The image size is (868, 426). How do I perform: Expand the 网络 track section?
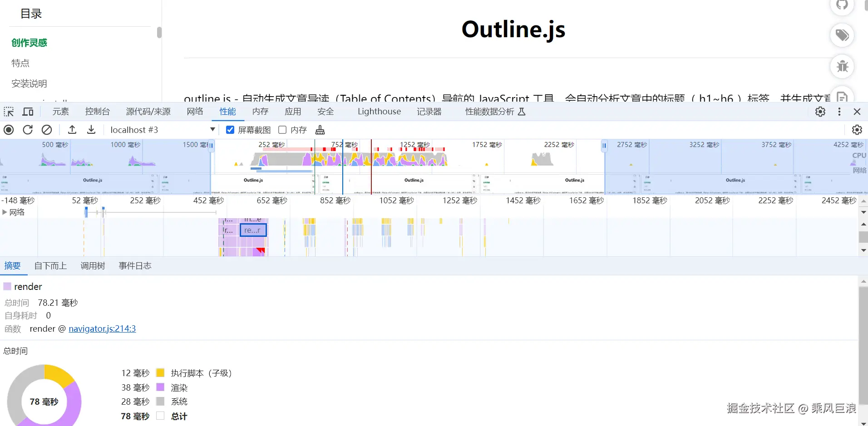5,212
